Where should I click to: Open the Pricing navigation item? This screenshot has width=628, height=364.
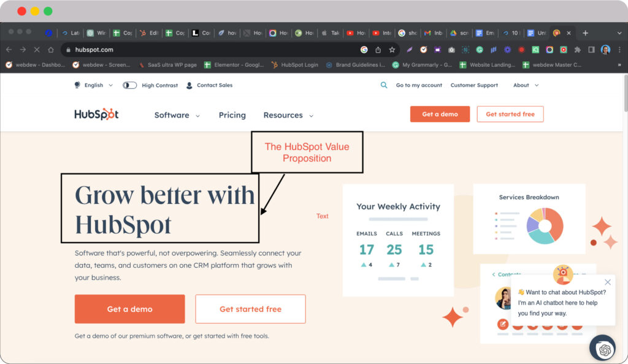[232, 115]
